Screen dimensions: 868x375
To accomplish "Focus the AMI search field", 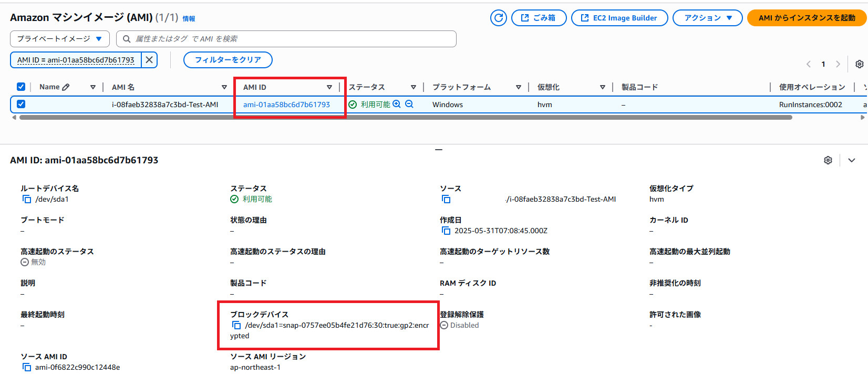I will point(286,39).
